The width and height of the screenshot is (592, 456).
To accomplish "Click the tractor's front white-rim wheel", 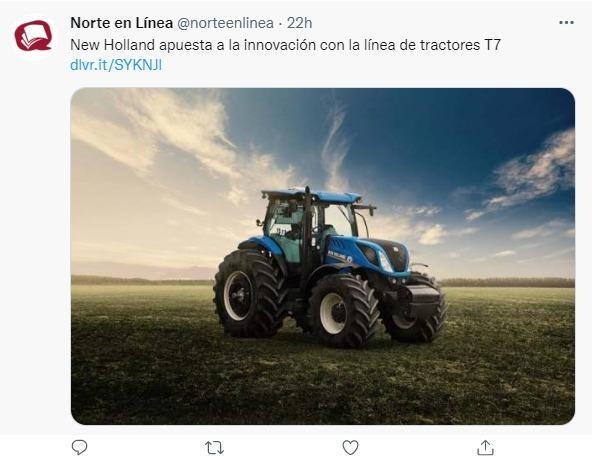I will pyautogui.click(x=342, y=310).
